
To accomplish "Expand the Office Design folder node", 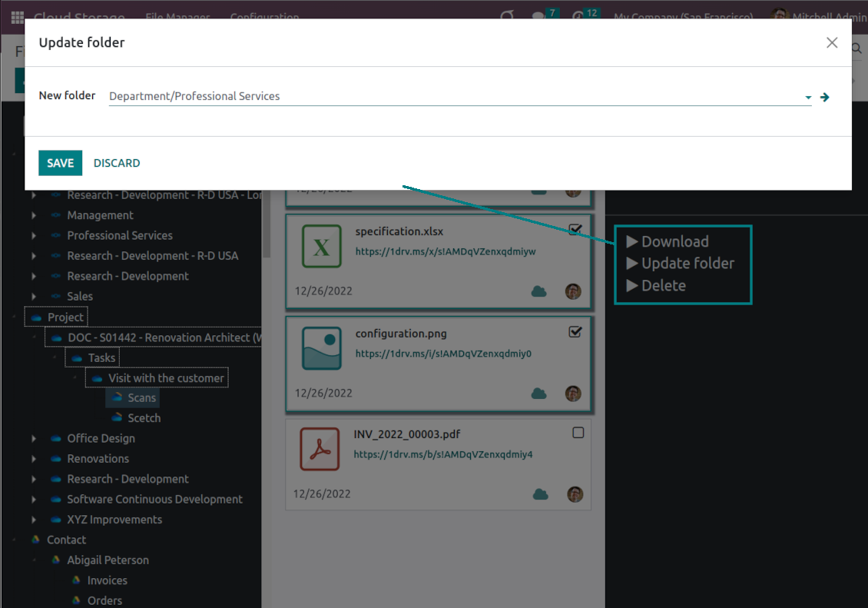I will pyautogui.click(x=34, y=438).
